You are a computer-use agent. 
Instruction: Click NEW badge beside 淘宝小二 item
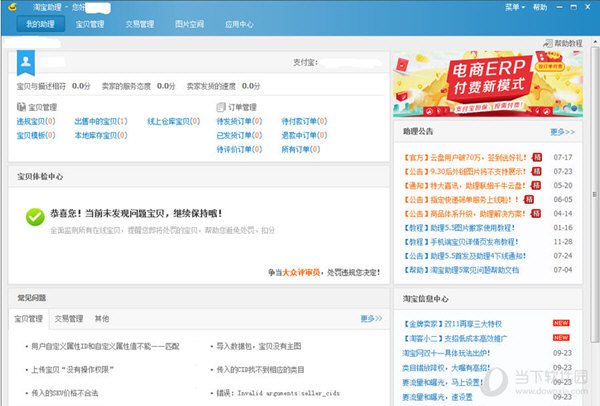(561, 338)
